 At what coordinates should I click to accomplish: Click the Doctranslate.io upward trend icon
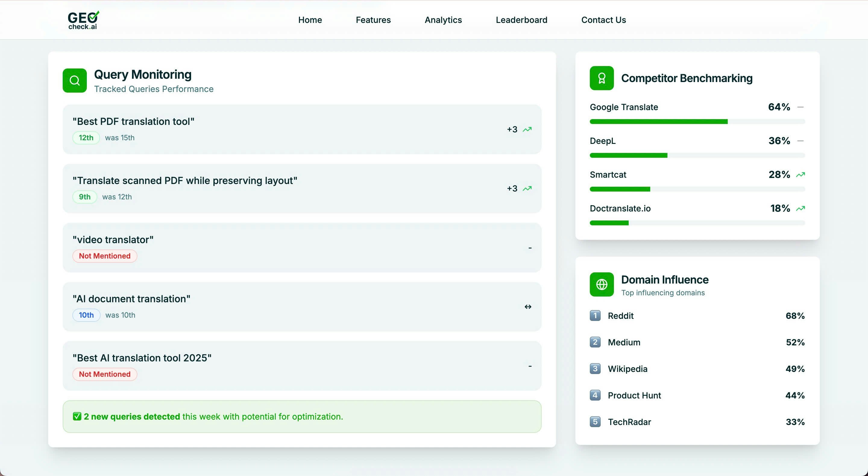point(800,208)
